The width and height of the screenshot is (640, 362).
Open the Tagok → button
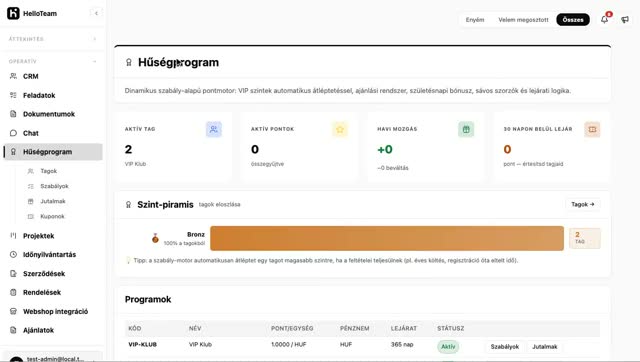pos(582,204)
